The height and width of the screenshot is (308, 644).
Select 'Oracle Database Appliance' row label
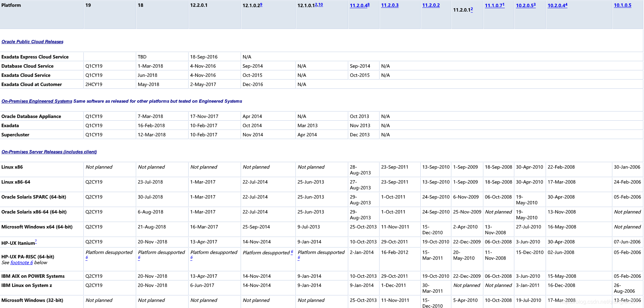click(31, 117)
